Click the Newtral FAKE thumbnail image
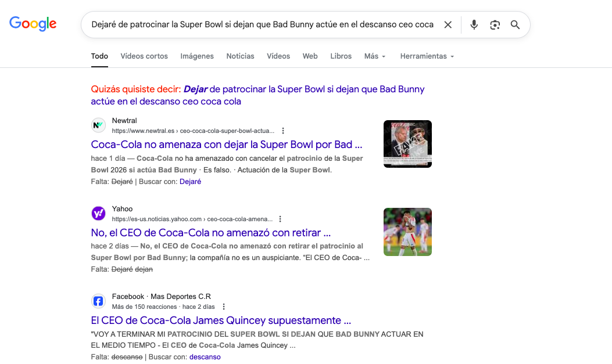The width and height of the screenshot is (612, 364). [x=407, y=144]
